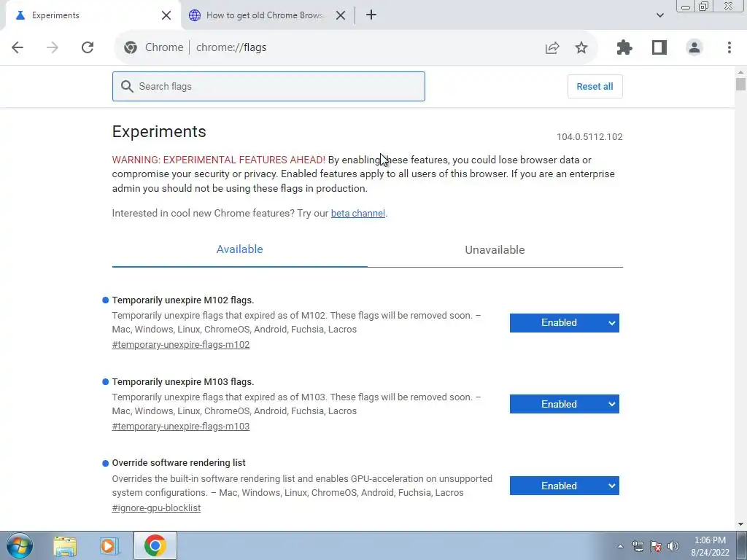
Task: Bookmark this tab with the star icon
Action: coord(581,47)
